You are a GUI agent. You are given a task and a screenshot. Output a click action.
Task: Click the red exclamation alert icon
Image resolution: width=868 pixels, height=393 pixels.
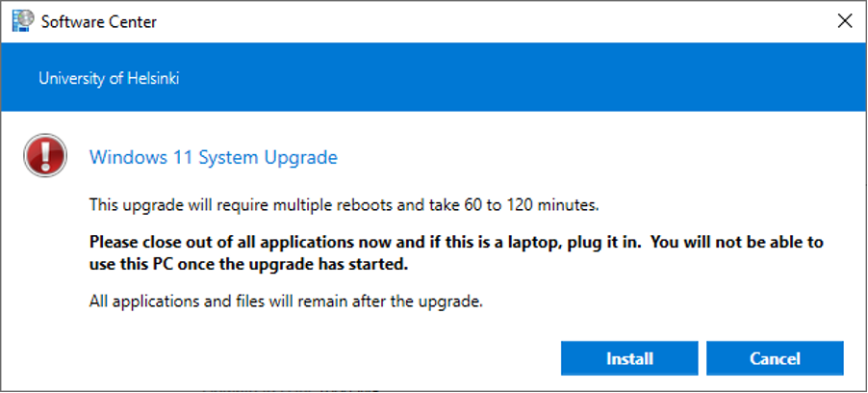point(45,155)
